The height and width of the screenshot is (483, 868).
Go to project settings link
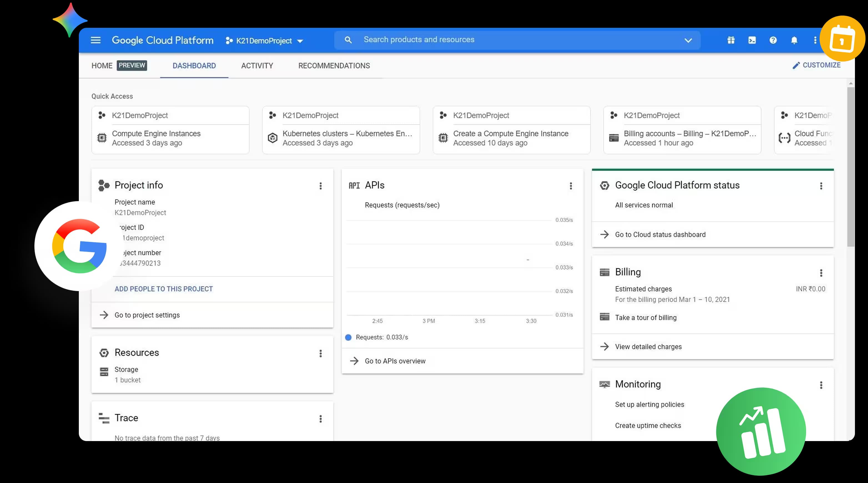pyautogui.click(x=147, y=315)
